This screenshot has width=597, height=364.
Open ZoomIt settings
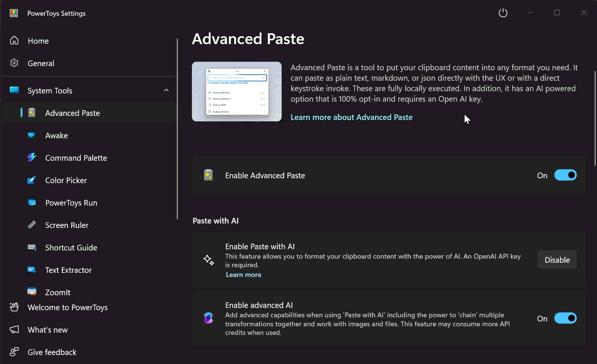point(90,291)
